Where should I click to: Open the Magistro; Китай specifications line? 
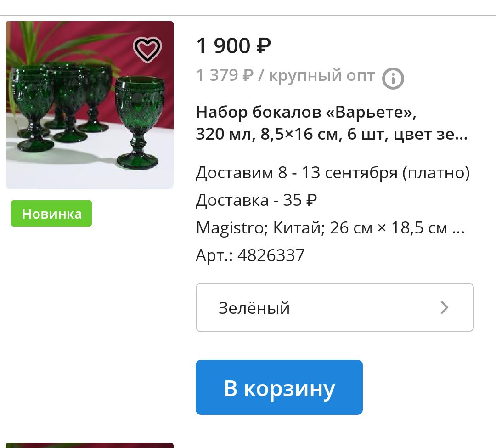(330, 228)
